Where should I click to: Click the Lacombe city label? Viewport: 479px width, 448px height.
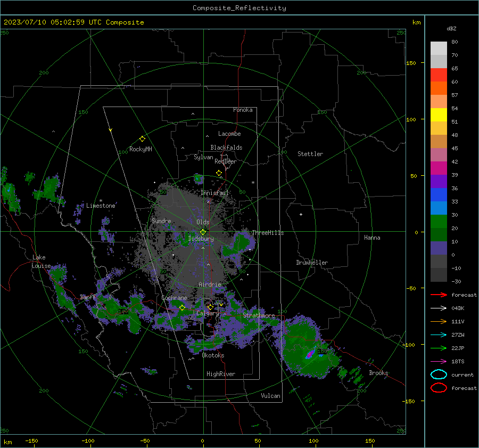tap(229, 134)
